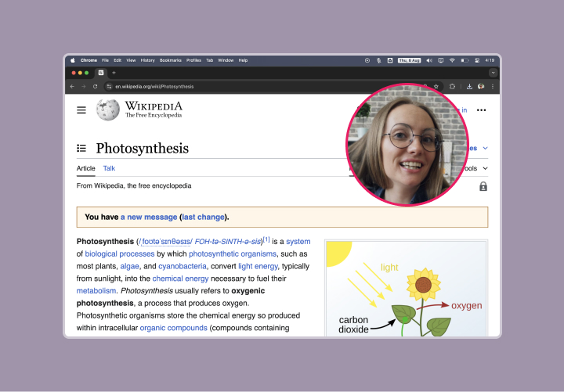The height and width of the screenshot is (392, 564).
Task: Toggle the table of contents icon beside Photosynthesis
Action: [x=81, y=148]
